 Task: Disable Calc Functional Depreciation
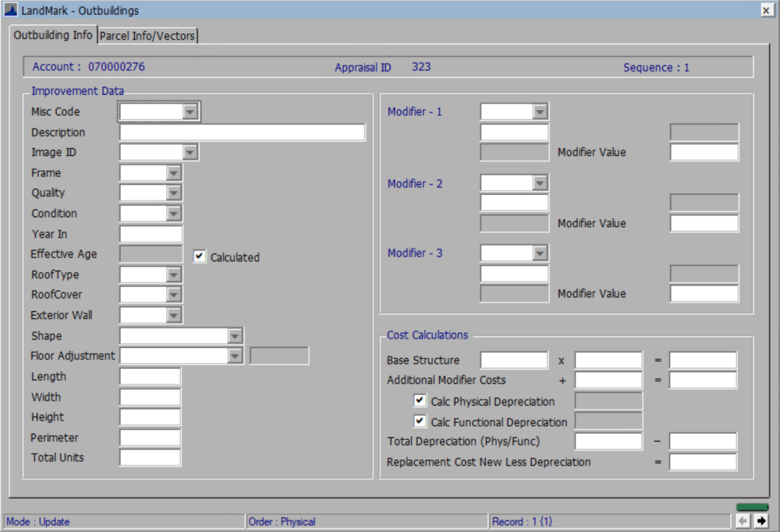(x=420, y=420)
